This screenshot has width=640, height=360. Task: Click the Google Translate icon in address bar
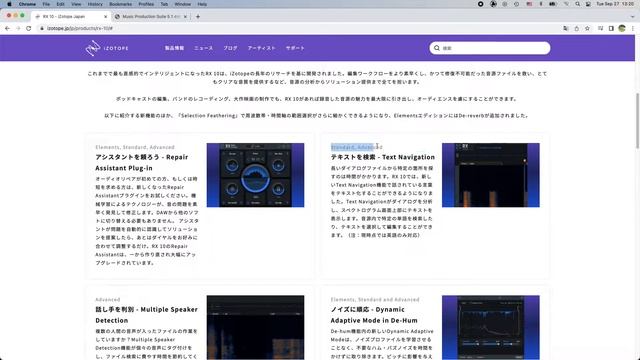(x=565, y=28)
